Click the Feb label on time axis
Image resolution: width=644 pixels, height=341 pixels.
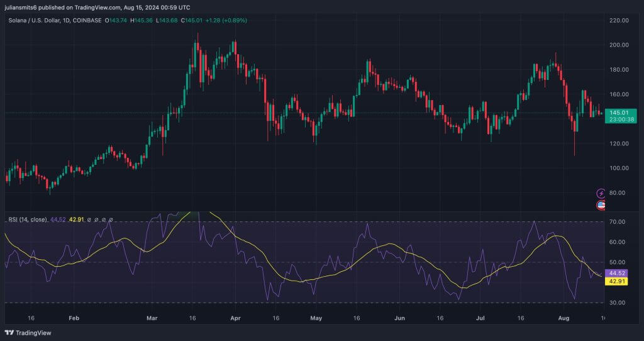pyautogui.click(x=74, y=318)
